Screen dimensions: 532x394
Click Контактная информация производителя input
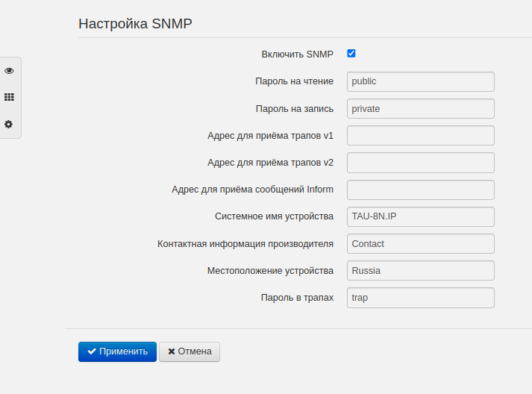point(421,243)
